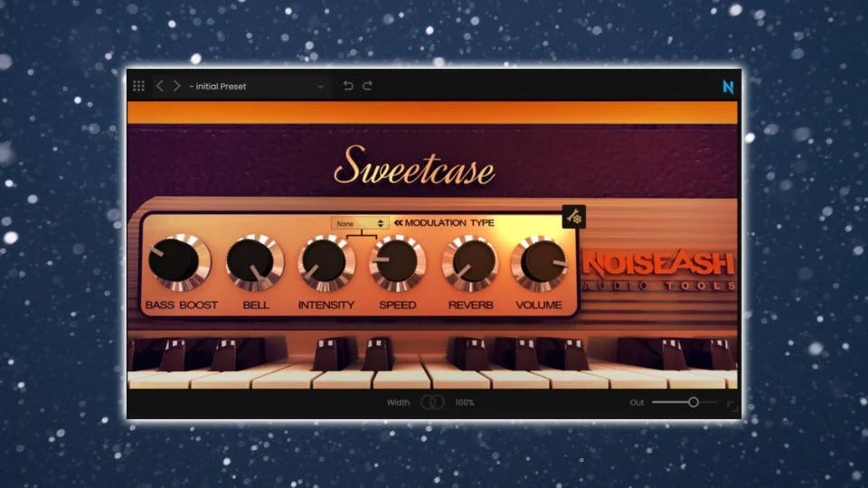Click the resize corner icon

[x=731, y=406]
